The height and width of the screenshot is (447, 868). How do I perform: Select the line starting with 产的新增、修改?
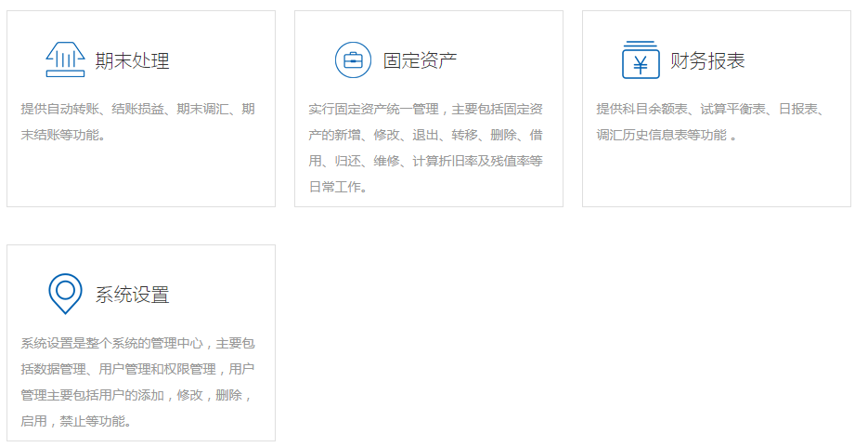426,135
